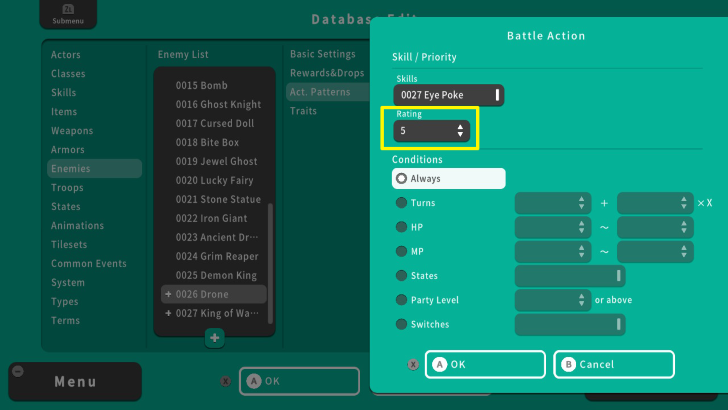Select enemy 0020 Lucky Fairy
Screen dimensions: 728x410
point(214,181)
